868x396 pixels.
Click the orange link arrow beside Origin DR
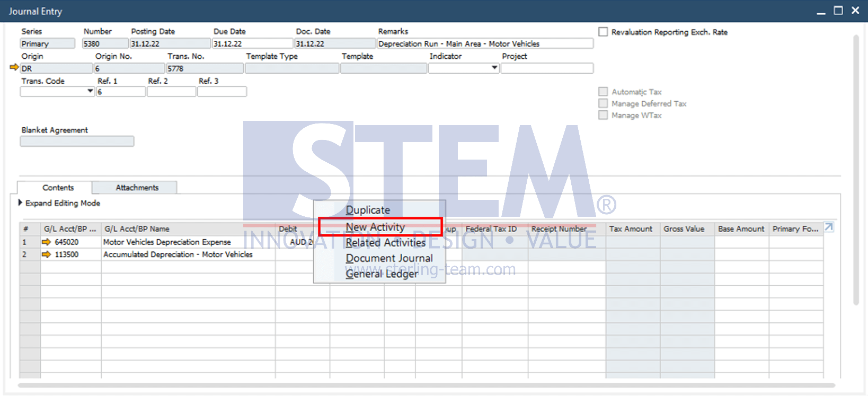(14, 67)
